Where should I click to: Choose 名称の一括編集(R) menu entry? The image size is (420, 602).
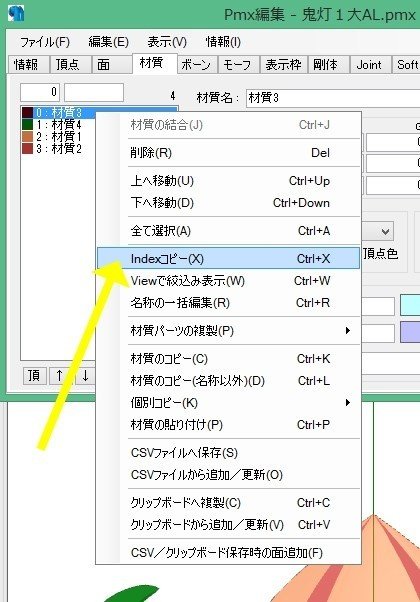(x=229, y=303)
